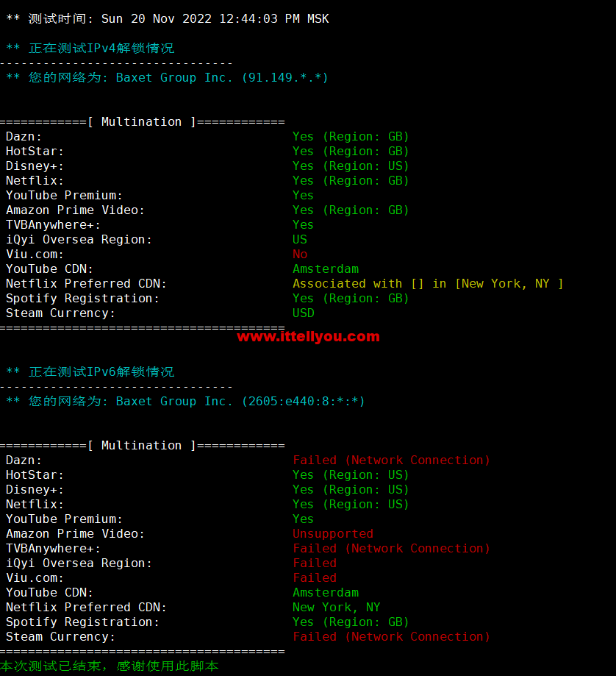Click IPv6 Steam Currency result "Failed (Network Connection)"
The width and height of the screenshot is (616, 676).
tap(391, 637)
